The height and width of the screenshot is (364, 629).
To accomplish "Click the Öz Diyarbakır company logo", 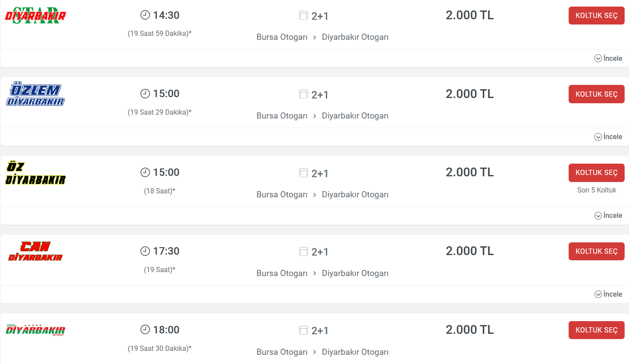I will point(35,173).
